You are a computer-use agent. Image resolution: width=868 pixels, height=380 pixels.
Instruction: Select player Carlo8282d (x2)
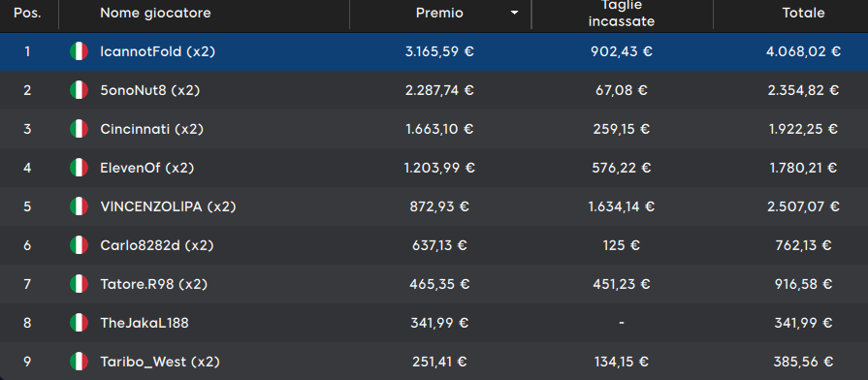pyautogui.click(x=157, y=245)
